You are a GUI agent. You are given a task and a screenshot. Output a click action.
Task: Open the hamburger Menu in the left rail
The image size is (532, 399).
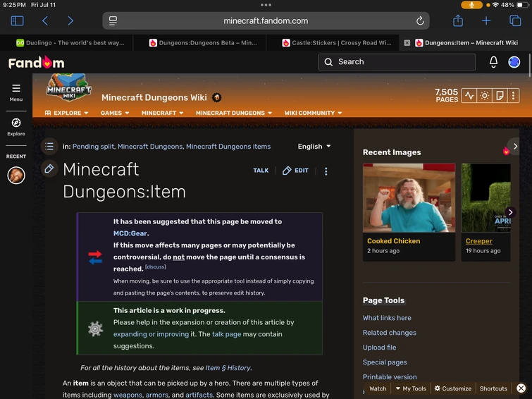pos(16,92)
